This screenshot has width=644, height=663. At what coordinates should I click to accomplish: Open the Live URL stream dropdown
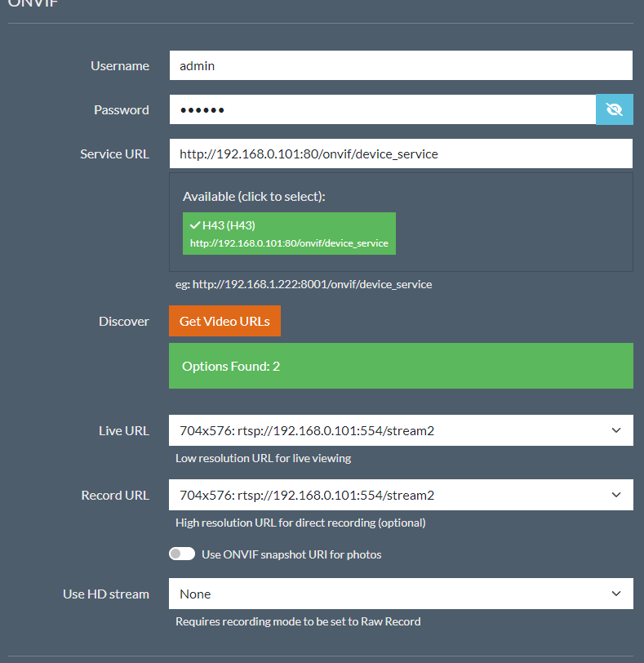pos(392,430)
